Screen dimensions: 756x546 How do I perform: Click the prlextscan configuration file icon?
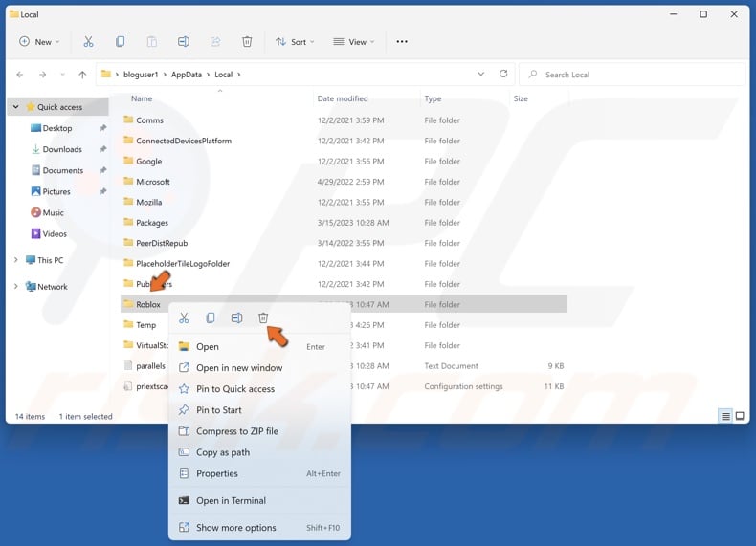128,386
